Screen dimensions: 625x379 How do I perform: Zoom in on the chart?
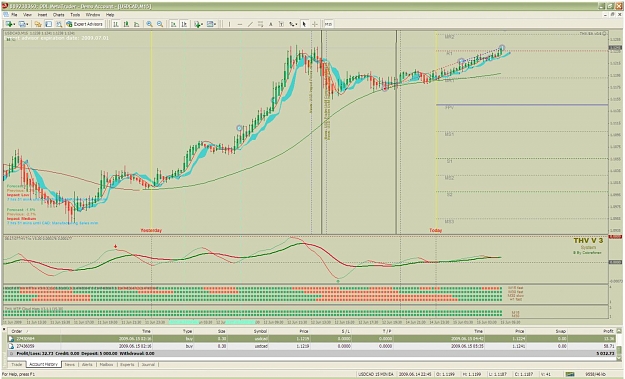[x=149, y=24]
